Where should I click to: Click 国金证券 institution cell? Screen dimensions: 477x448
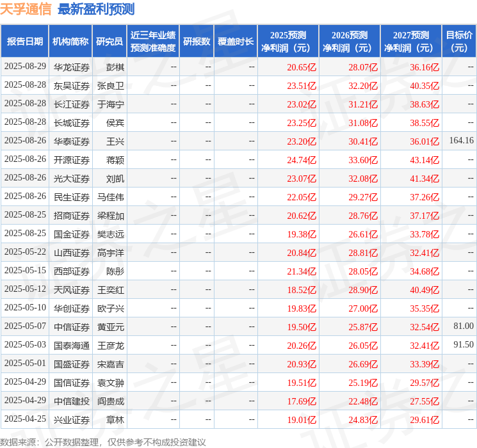click(72, 234)
